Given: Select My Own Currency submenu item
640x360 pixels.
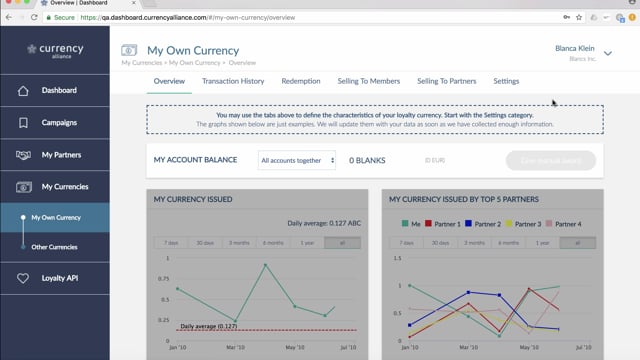Looking at the screenshot, I should pos(55,218).
